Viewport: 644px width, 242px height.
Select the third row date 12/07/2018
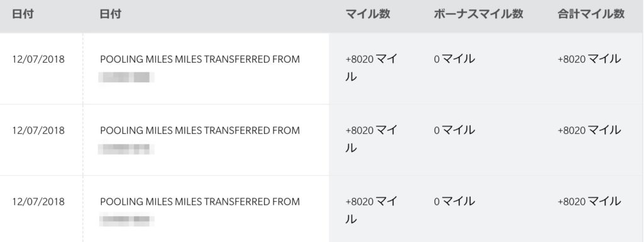tap(38, 202)
